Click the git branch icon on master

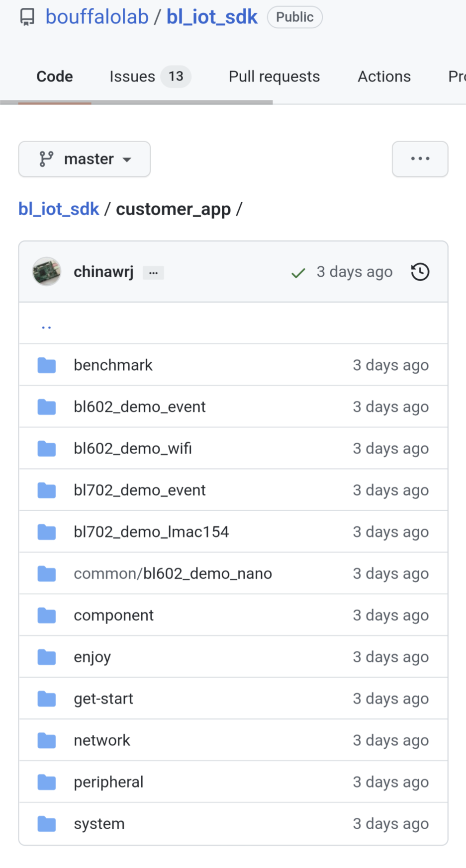46,159
